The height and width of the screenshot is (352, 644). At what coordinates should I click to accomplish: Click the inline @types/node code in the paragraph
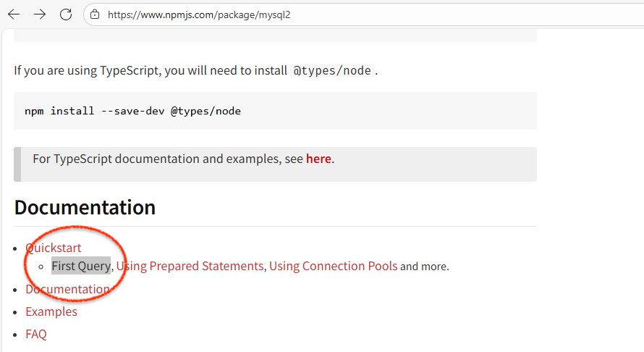tap(332, 70)
